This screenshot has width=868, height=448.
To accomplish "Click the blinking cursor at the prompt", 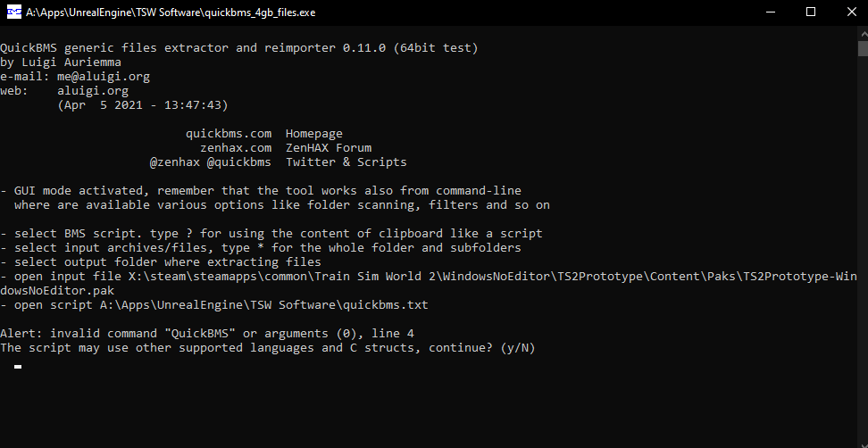I will (x=18, y=366).
